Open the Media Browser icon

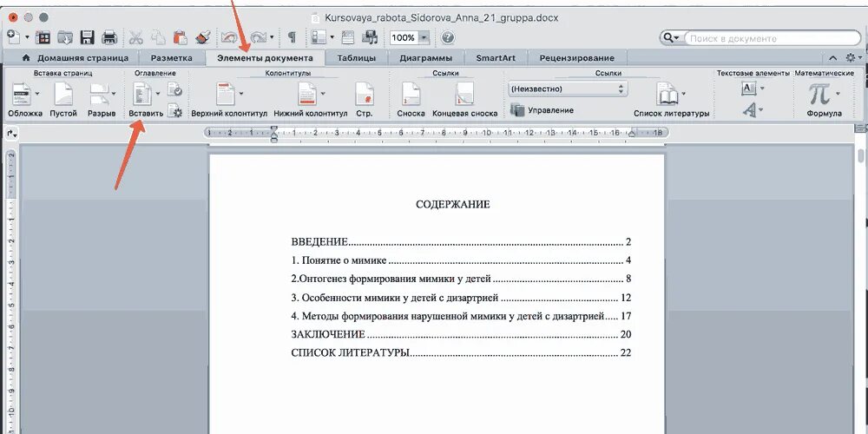pyautogui.click(x=369, y=37)
